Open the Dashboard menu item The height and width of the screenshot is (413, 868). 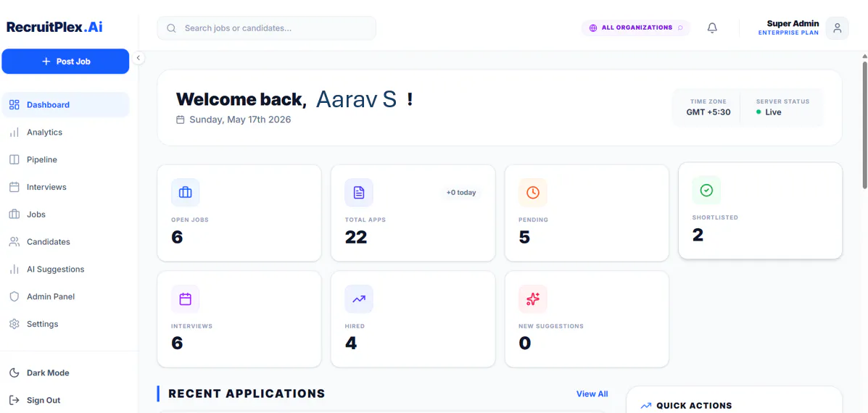pyautogui.click(x=65, y=104)
